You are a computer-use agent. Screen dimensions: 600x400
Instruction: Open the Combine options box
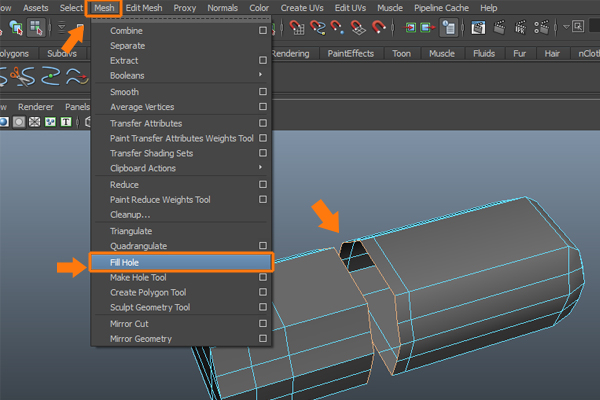click(262, 30)
